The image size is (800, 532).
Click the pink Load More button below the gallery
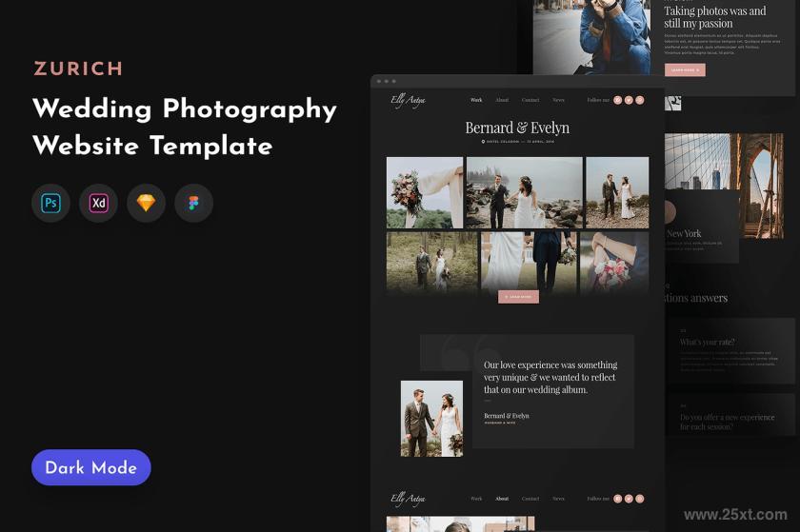pyautogui.click(x=518, y=296)
